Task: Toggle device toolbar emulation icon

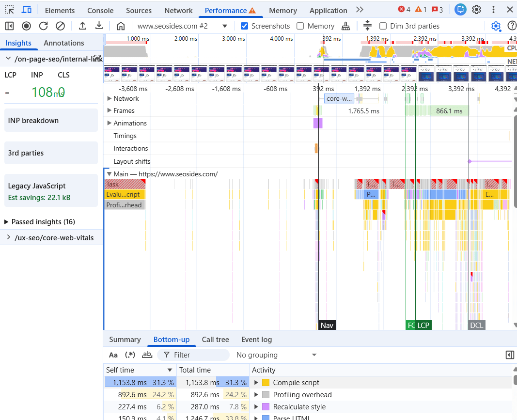Action: click(x=26, y=10)
